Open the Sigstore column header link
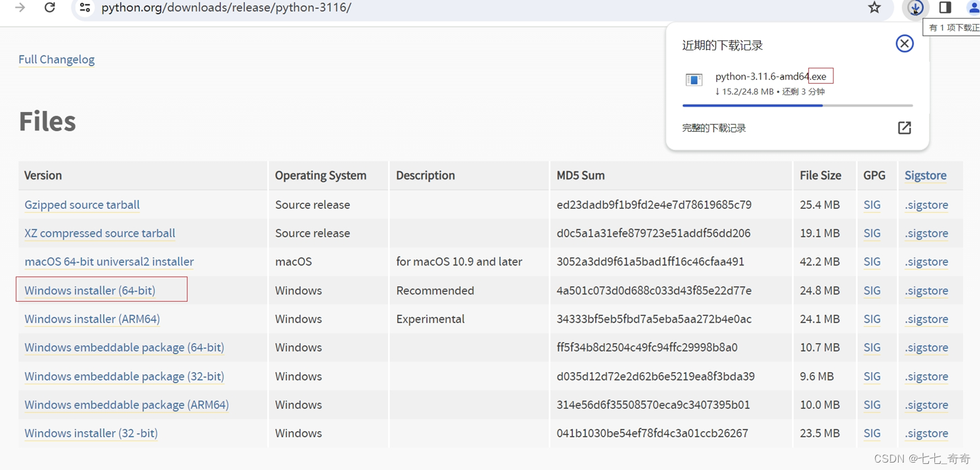Screen dimensions: 980x470 click(925, 176)
